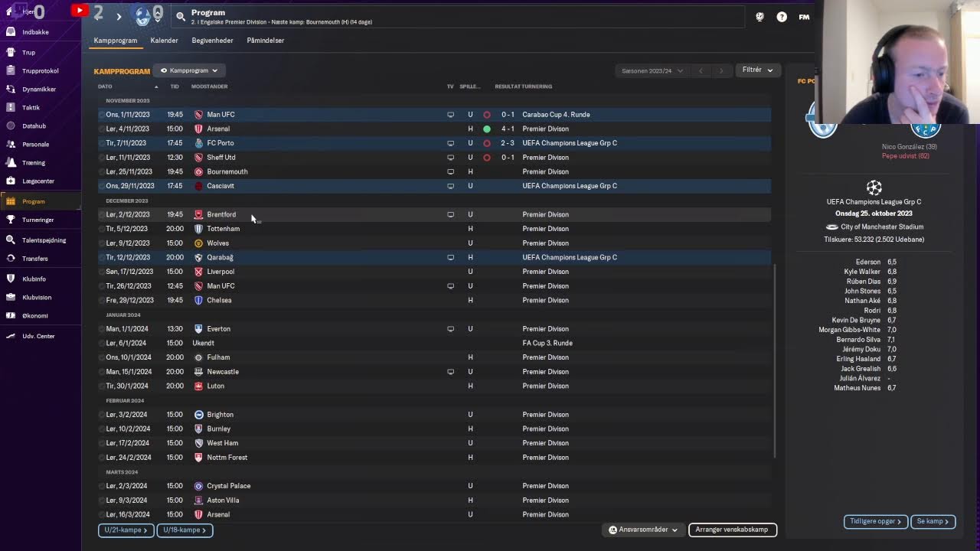Open Økonomi sidebar item
Image resolution: width=980 pixels, height=551 pixels.
pos(35,315)
